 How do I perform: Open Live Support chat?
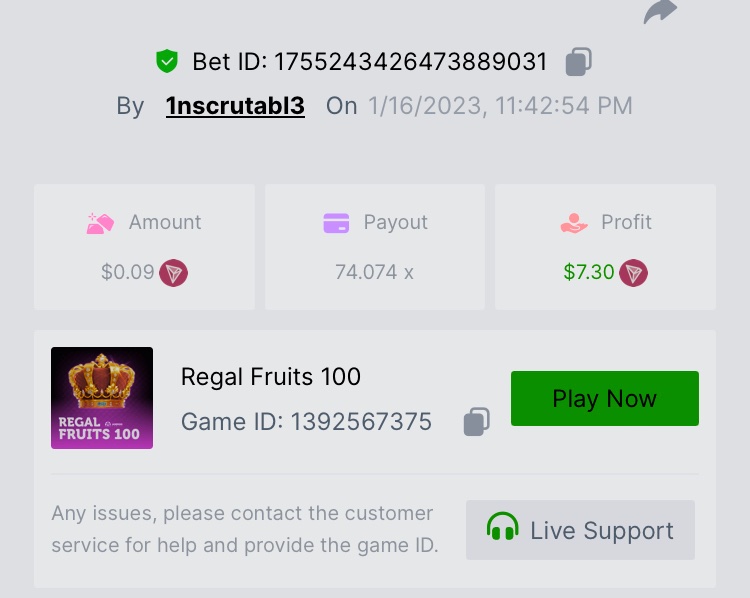580,530
